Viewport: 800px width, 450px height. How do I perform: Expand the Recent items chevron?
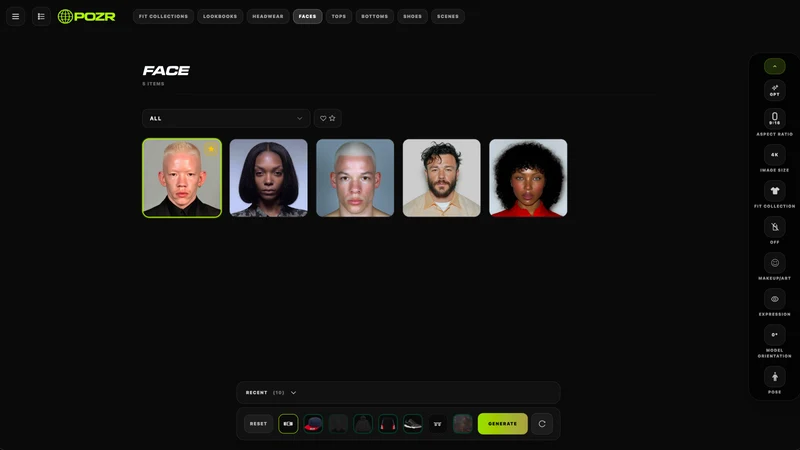pyautogui.click(x=293, y=393)
